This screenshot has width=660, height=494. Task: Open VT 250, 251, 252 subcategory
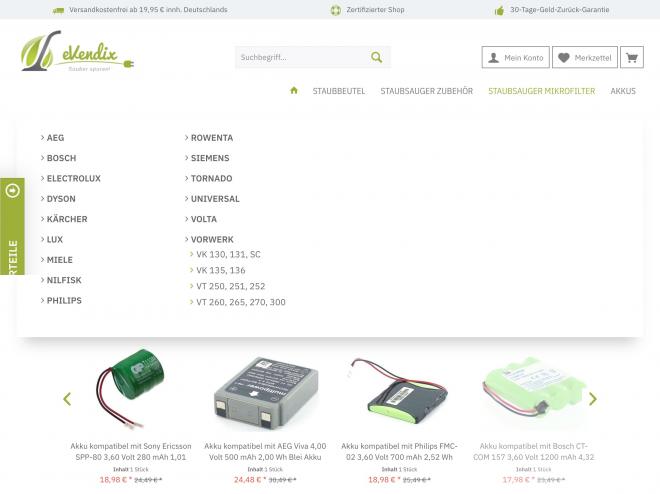pyautogui.click(x=231, y=286)
